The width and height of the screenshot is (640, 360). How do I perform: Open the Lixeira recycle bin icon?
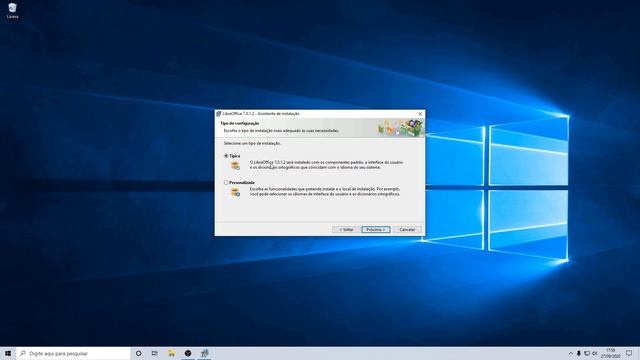[12, 11]
